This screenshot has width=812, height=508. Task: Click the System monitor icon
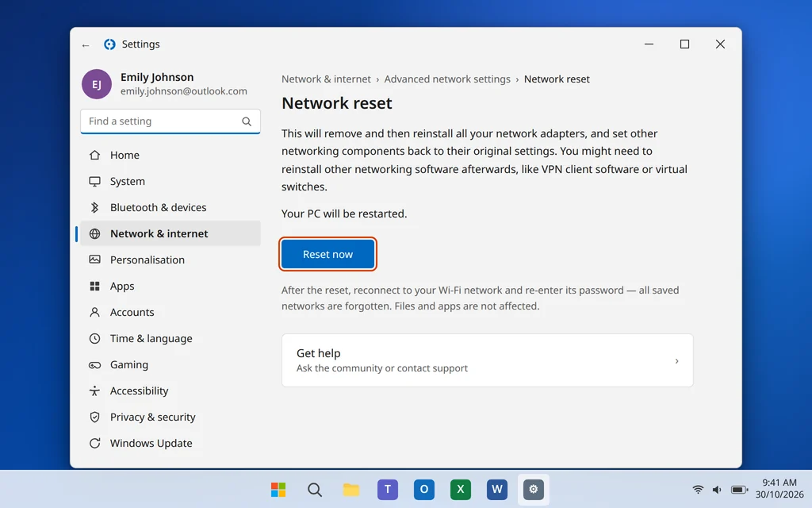tap(94, 182)
